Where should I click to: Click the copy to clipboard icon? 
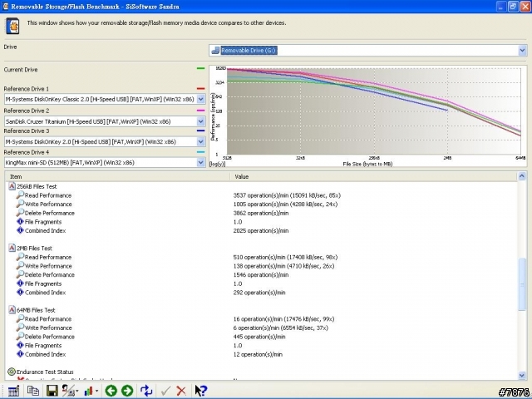click(x=33, y=391)
